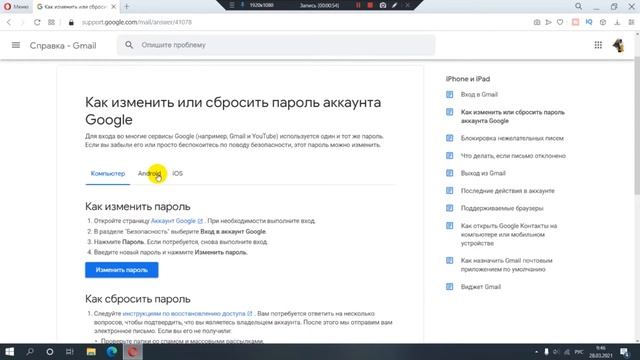The height and width of the screenshot is (360, 640).
Task: Open Последние действия в аккаунте article
Action: [507, 191]
